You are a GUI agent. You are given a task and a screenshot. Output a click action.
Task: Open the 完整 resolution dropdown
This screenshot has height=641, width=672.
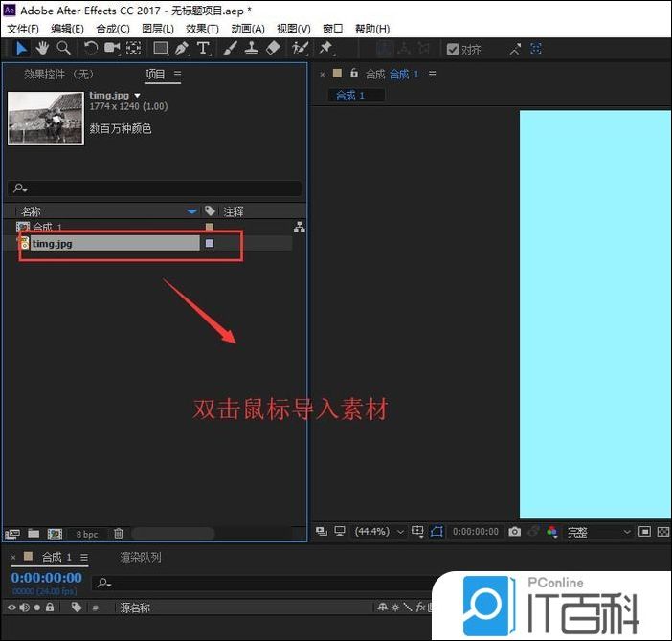599,531
